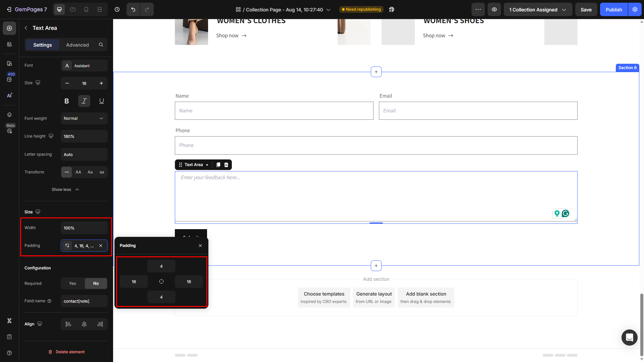Increase font size with plus stepper
Viewport: 644px width, 362px height.
(101, 83)
